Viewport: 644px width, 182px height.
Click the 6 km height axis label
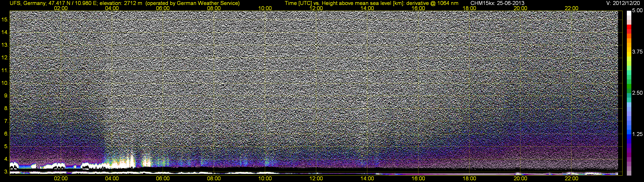[6, 134]
